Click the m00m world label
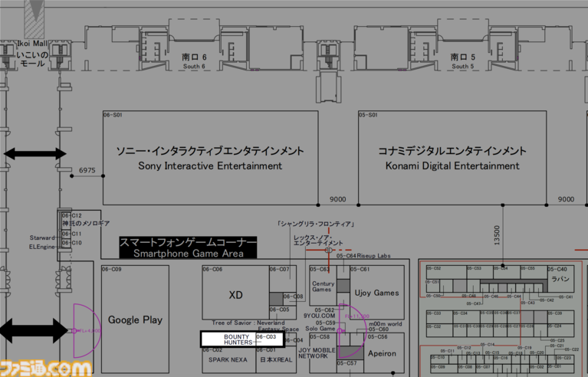This screenshot has height=377, width=588. click(386, 324)
